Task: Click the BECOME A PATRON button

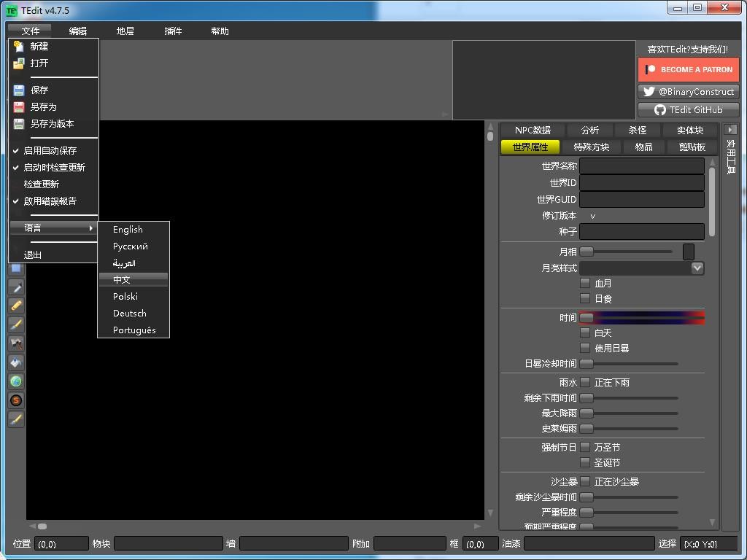Action: click(688, 70)
